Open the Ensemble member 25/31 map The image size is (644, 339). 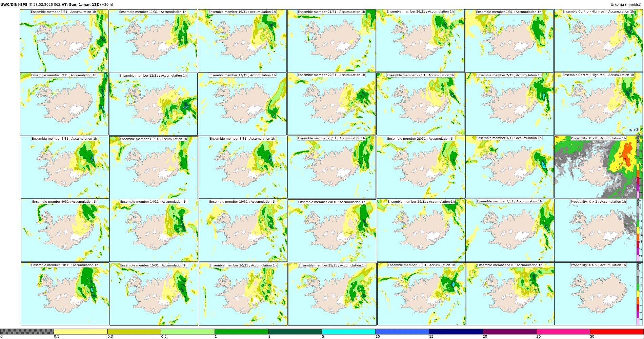pos(332,294)
